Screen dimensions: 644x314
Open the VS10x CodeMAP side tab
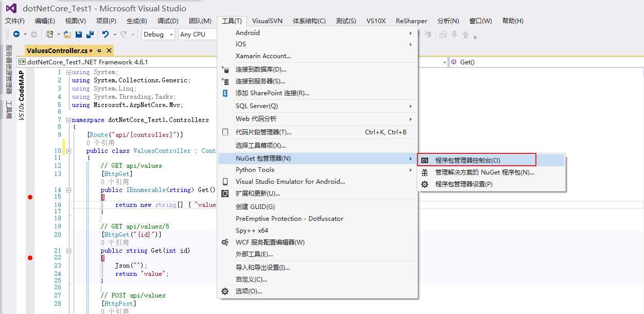[21, 96]
